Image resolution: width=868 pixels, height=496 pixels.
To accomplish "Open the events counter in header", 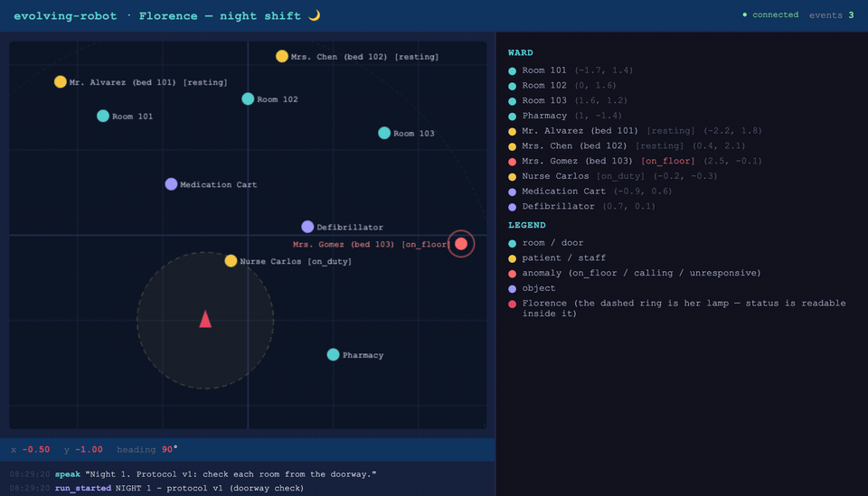I will pyautogui.click(x=832, y=15).
